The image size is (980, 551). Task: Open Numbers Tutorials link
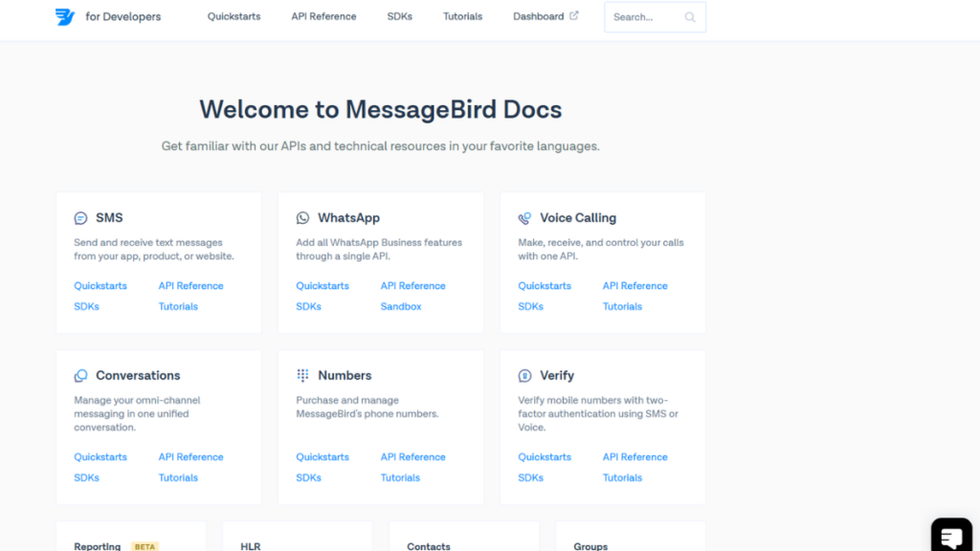point(399,477)
